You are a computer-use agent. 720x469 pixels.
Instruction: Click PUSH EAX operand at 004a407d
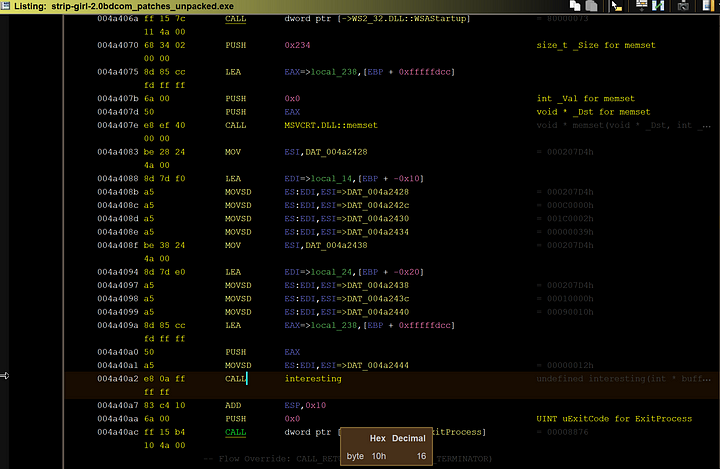pos(292,112)
